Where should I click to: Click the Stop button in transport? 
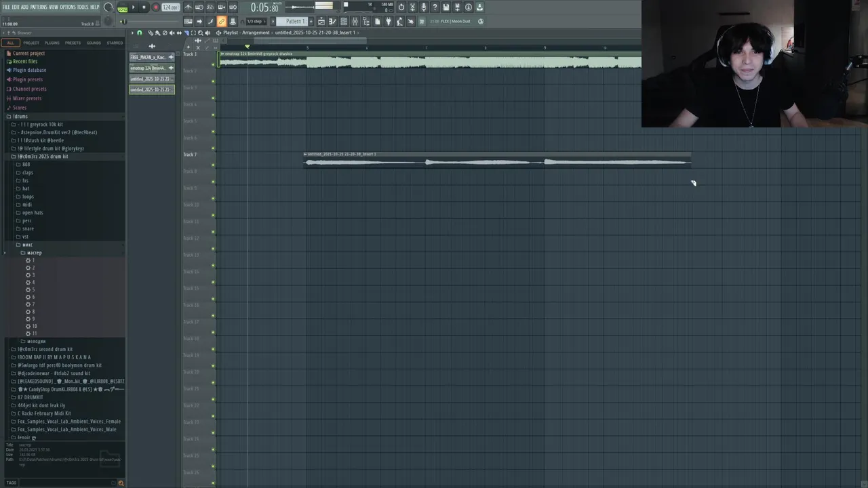tap(144, 7)
